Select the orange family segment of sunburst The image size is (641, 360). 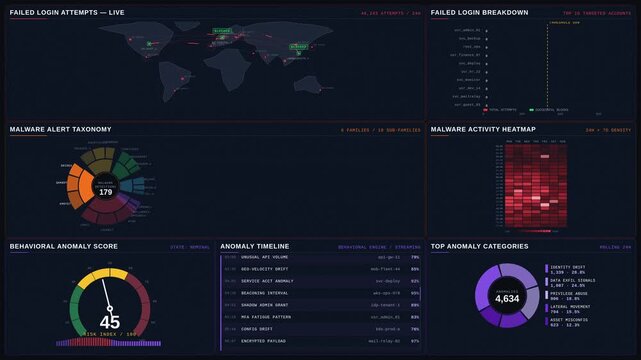[x=86, y=187]
